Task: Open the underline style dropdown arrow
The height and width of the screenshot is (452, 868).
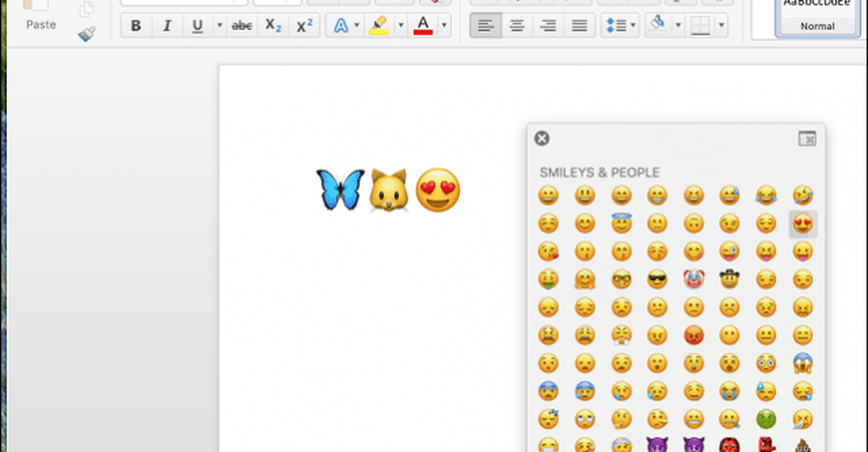Action: pos(219,26)
